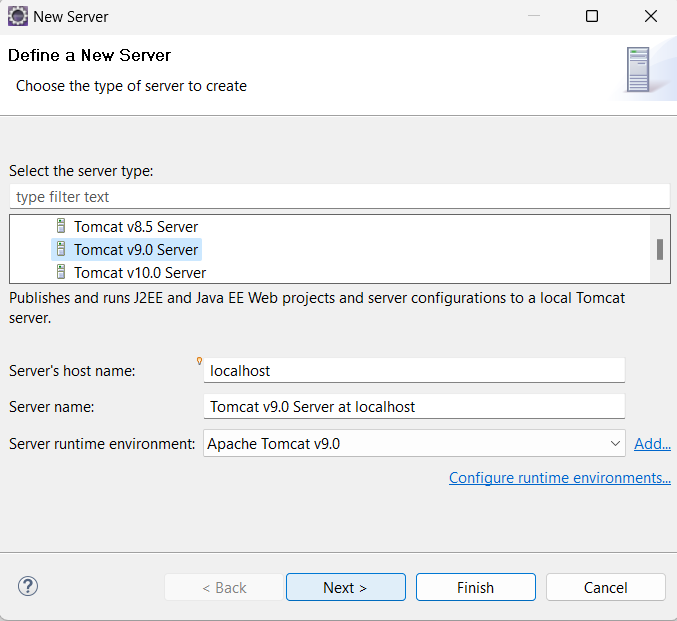Maximize the New Server dialog
Viewport: 677px width, 621px height.
click(592, 16)
